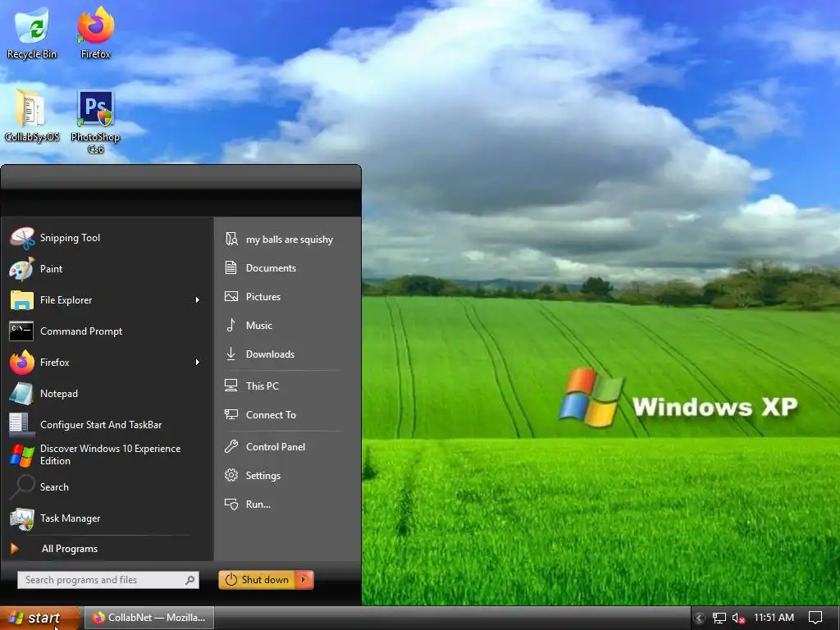Click the user profile icon beside username

[x=231, y=239]
